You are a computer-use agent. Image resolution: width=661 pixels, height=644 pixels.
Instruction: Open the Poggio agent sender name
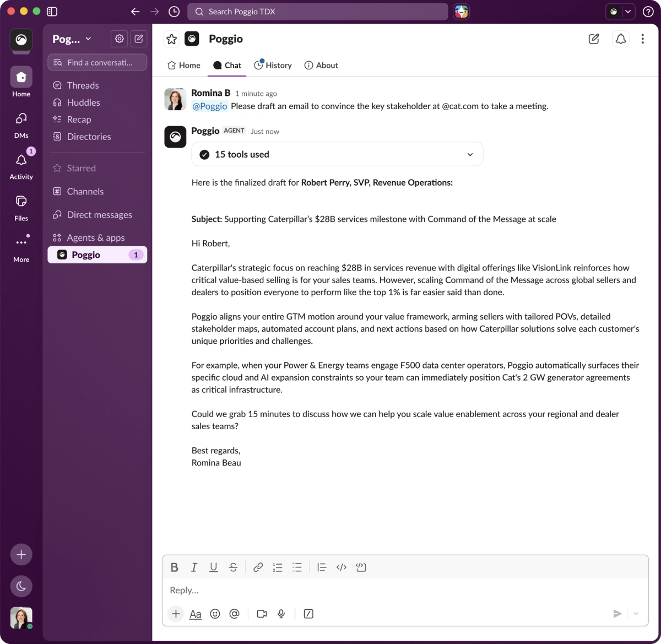[x=205, y=131]
